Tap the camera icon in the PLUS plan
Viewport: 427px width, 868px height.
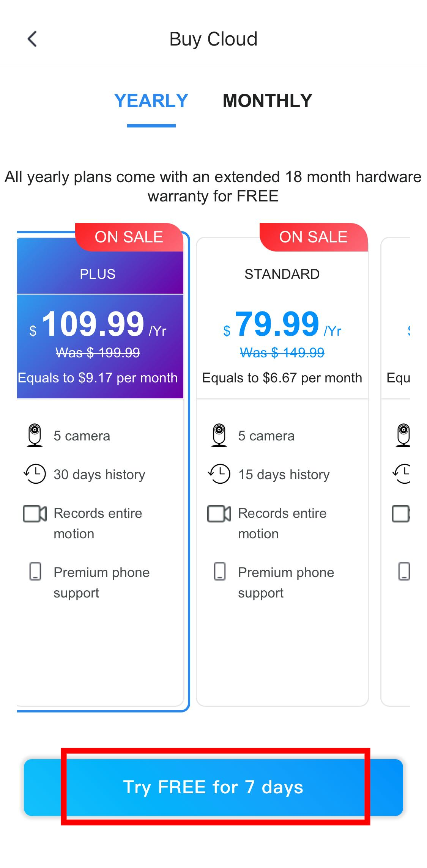[35, 435]
